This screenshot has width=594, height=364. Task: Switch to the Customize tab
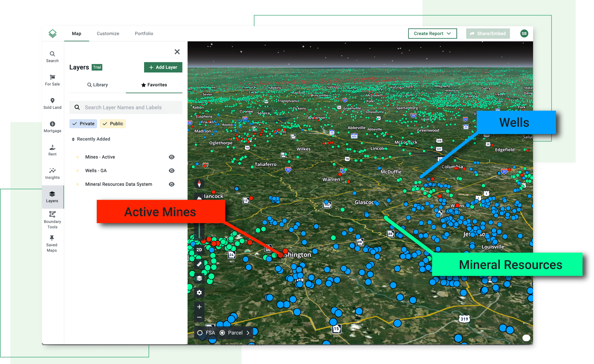[x=108, y=34]
